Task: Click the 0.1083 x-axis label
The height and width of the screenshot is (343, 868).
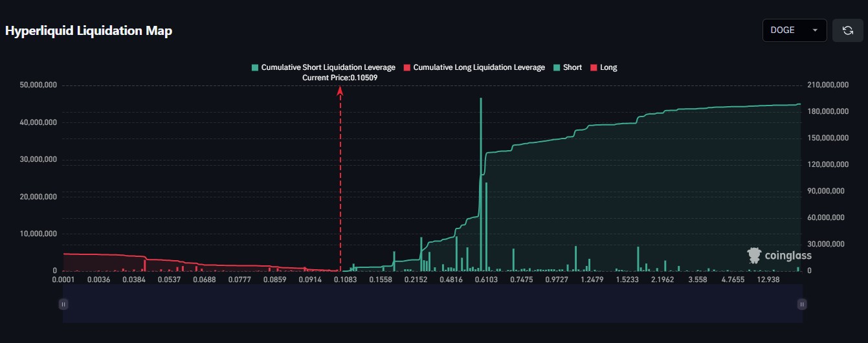Action: (345, 280)
